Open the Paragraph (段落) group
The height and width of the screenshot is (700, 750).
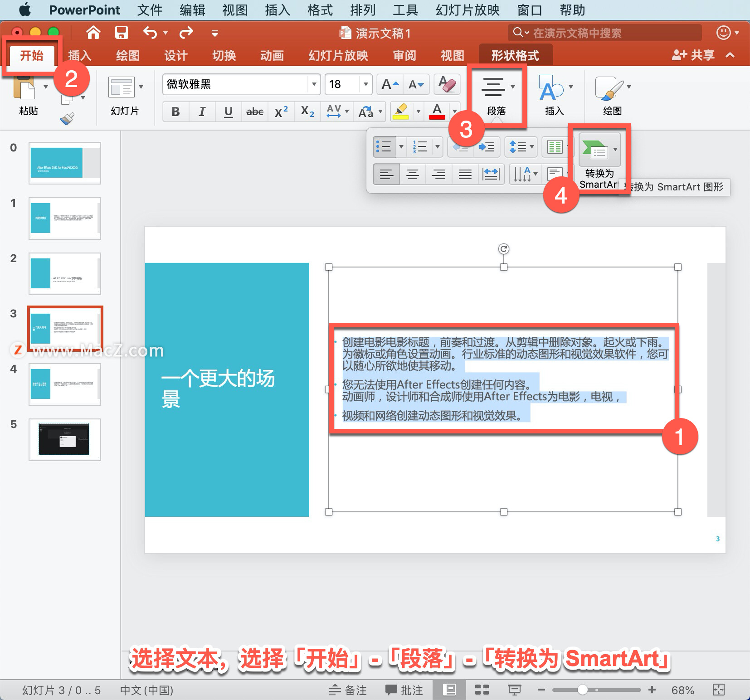(x=497, y=96)
